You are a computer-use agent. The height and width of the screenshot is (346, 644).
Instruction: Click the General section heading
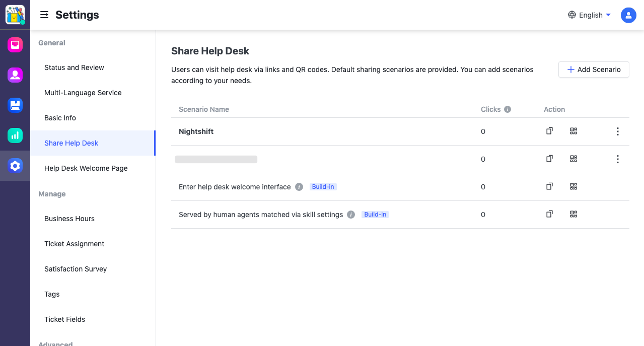52,43
